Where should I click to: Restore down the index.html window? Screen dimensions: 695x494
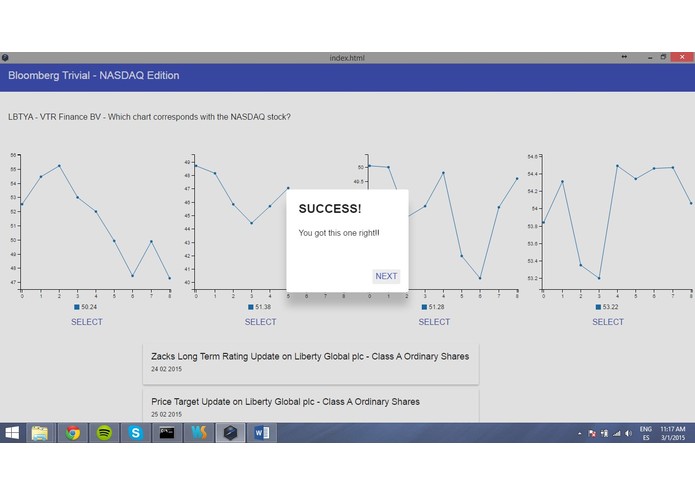pyautogui.click(x=663, y=57)
